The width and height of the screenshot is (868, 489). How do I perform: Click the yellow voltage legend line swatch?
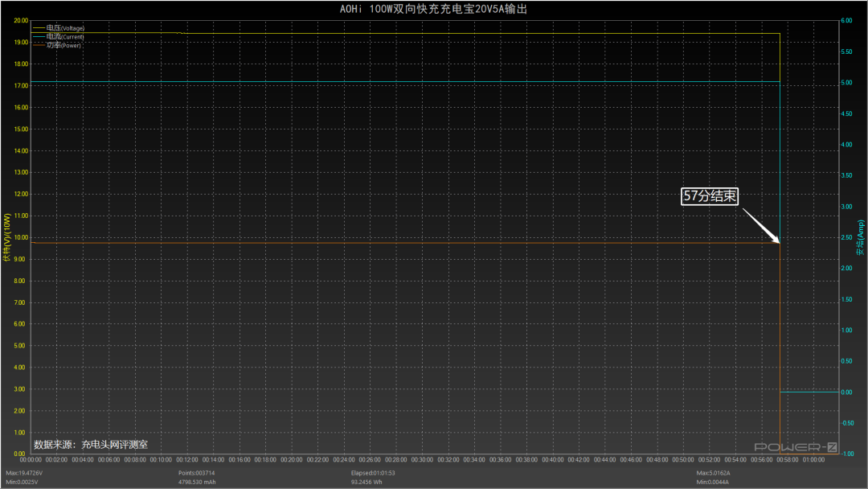[x=39, y=27]
